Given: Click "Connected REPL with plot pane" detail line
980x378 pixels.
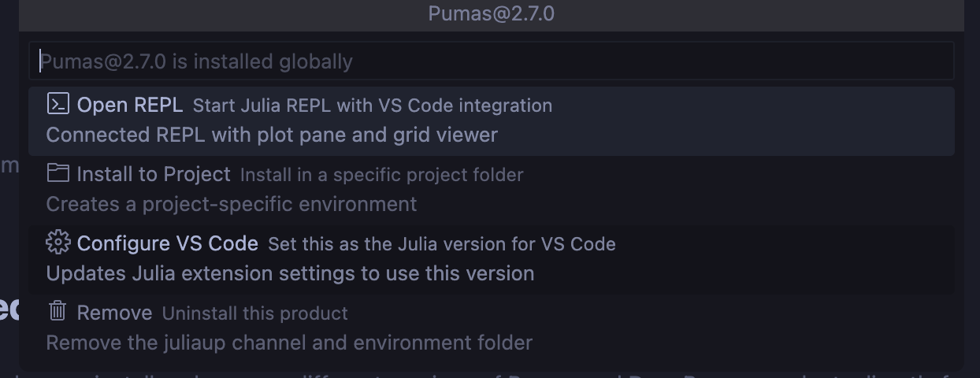Looking at the screenshot, I should 272,135.
